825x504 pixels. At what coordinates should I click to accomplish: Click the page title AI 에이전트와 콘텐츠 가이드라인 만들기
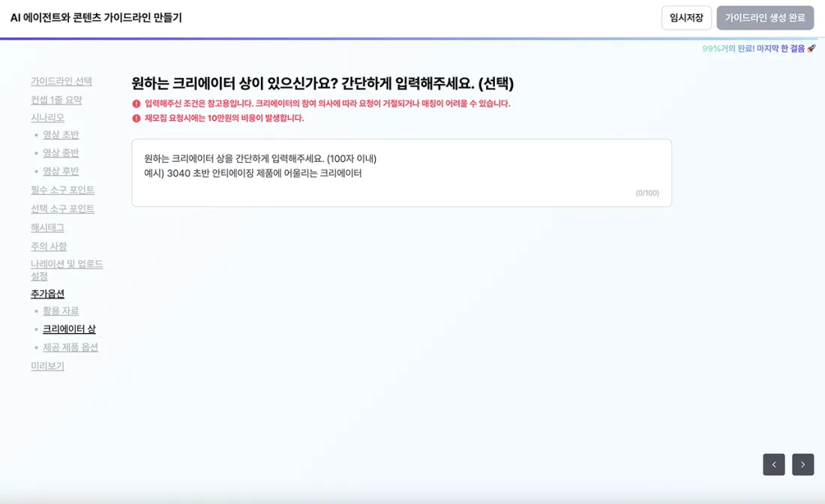[x=96, y=18]
